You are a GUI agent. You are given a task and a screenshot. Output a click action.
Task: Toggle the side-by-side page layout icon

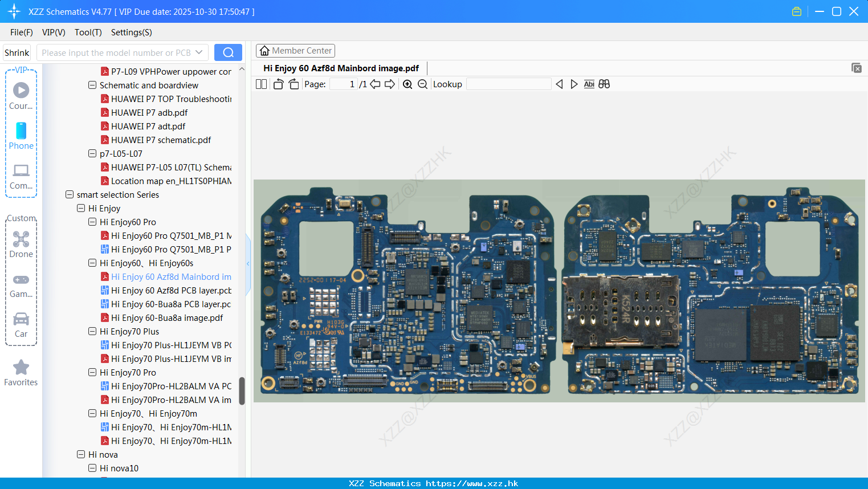(x=261, y=84)
